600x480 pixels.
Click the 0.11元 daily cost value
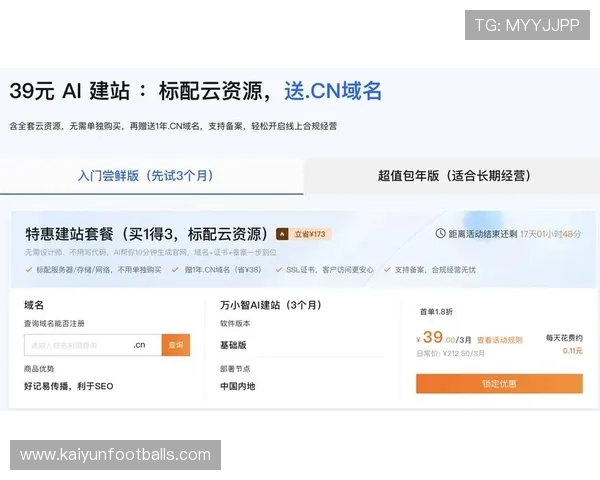tap(572, 351)
